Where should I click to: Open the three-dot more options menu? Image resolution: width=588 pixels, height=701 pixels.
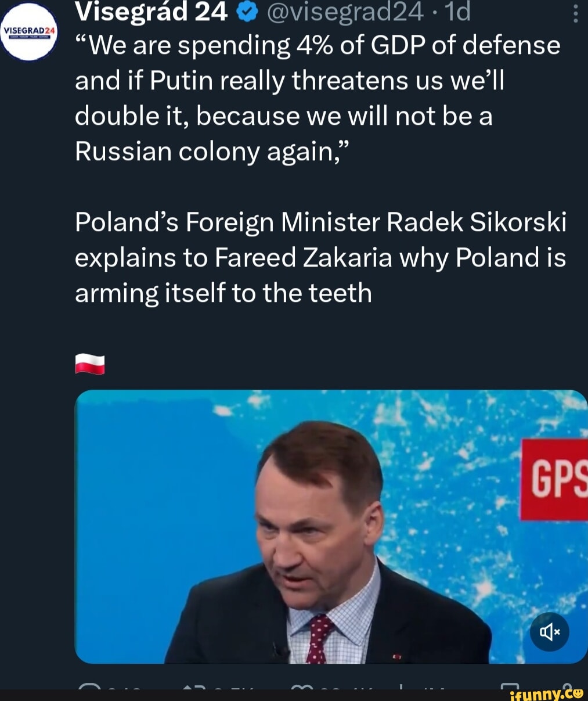[575, 13]
